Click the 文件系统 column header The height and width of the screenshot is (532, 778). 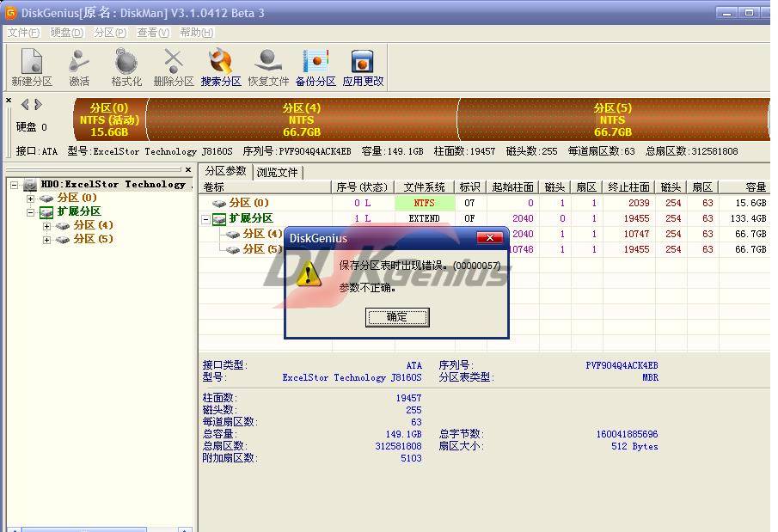pos(425,187)
